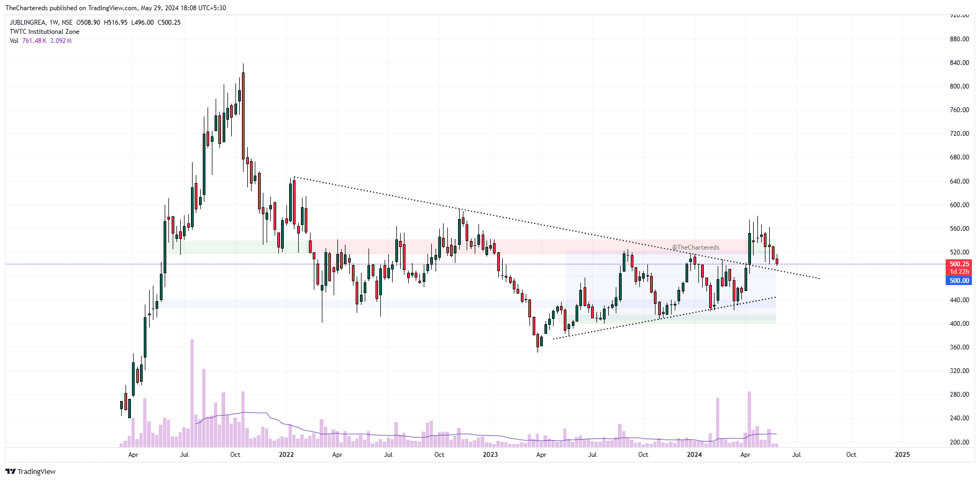The height and width of the screenshot is (481, 980).
Task: Click the TradingView logo at bottom left
Action: 31,471
